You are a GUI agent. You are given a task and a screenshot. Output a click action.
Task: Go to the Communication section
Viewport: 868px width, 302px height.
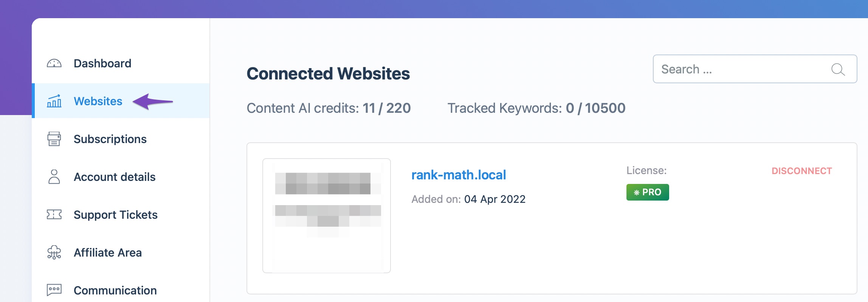coord(115,290)
